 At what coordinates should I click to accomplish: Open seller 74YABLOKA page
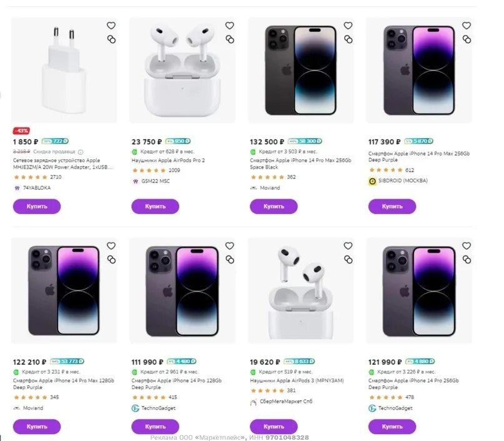[37, 187]
